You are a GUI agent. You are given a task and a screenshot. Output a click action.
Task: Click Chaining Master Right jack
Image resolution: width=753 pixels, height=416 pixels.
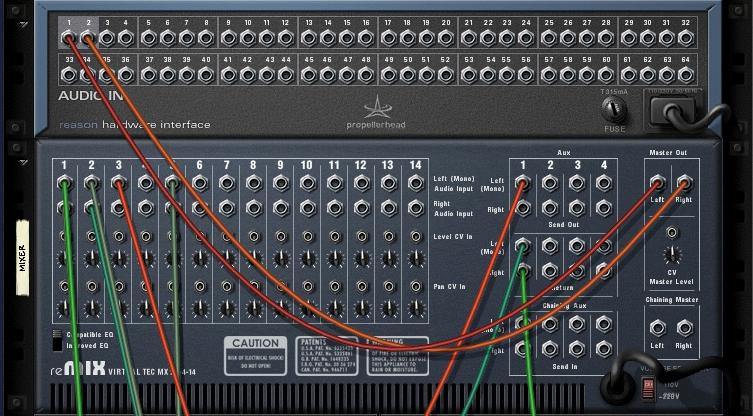pos(684,328)
